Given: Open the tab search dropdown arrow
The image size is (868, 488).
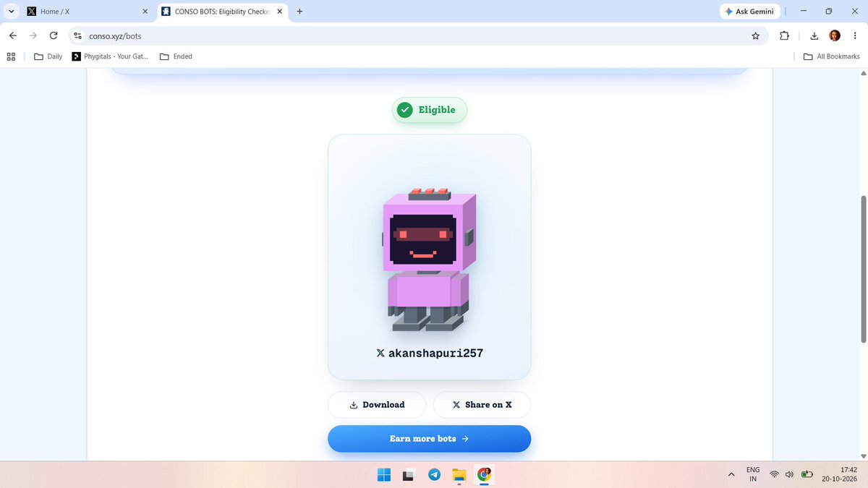Looking at the screenshot, I should point(11,12).
